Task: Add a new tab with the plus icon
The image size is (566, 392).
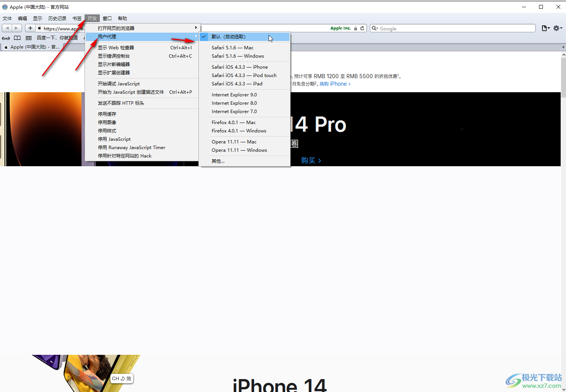Action: (563, 47)
